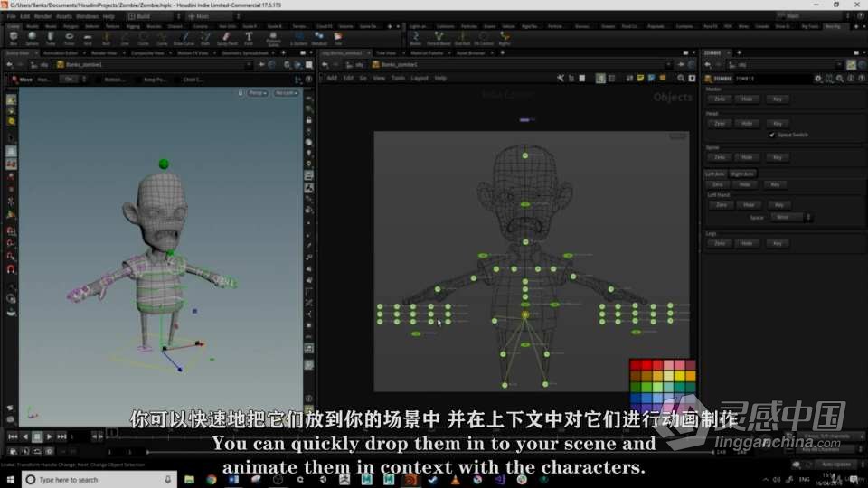The width and height of the screenshot is (868, 488).
Task: Pick the green swatch in color palette
Action: (646, 388)
